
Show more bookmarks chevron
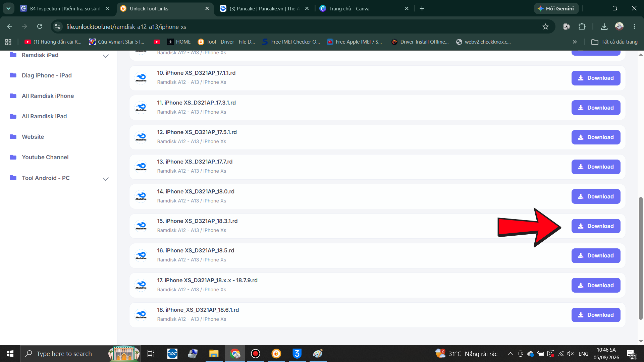(x=575, y=42)
